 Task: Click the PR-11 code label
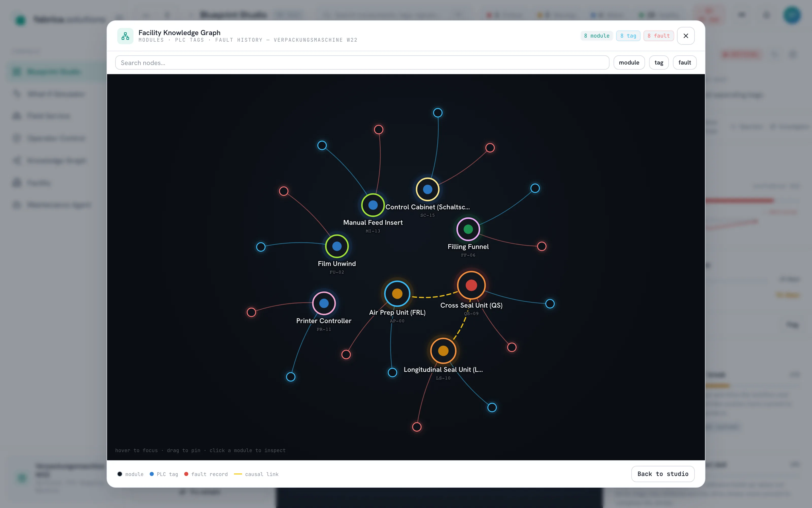324,330
